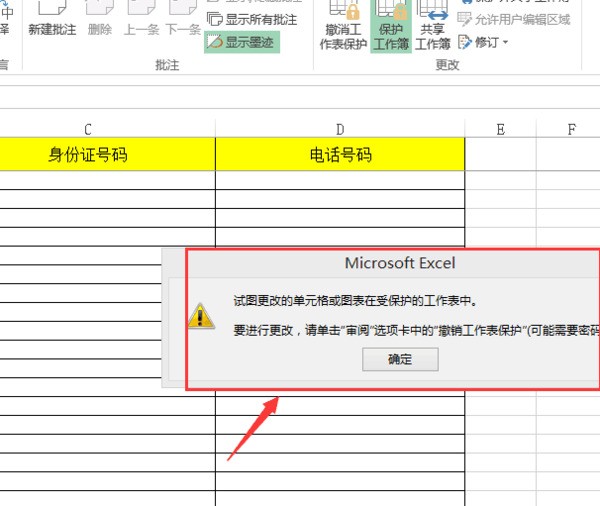Select column E header
Image resolution: width=600 pixels, height=506 pixels.
pyautogui.click(x=500, y=129)
